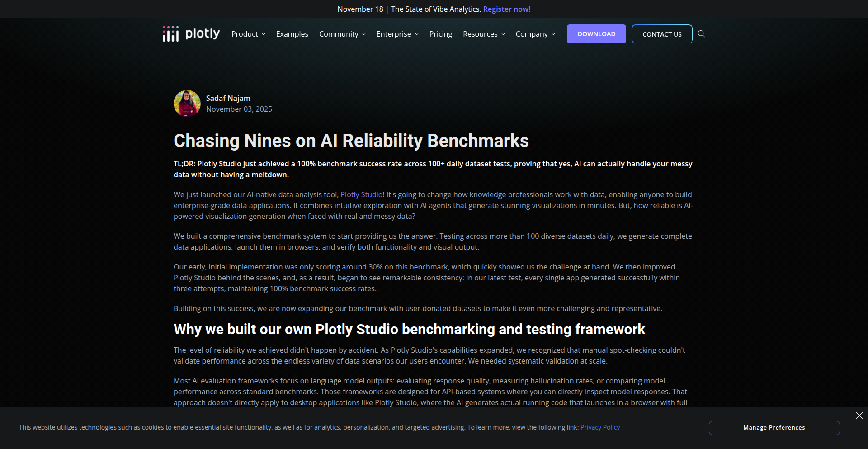Click the paragraph starting "The level of reliability"
This screenshot has height=449, width=868.
429,355
